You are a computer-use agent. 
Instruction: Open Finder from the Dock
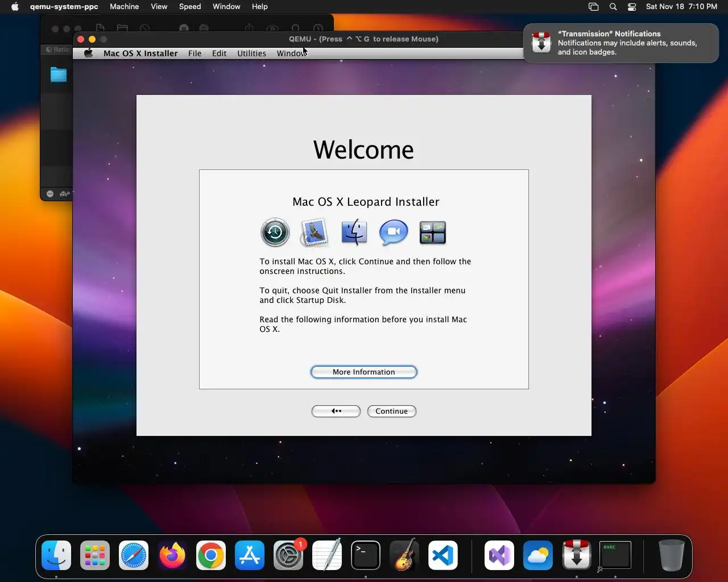[56, 555]
